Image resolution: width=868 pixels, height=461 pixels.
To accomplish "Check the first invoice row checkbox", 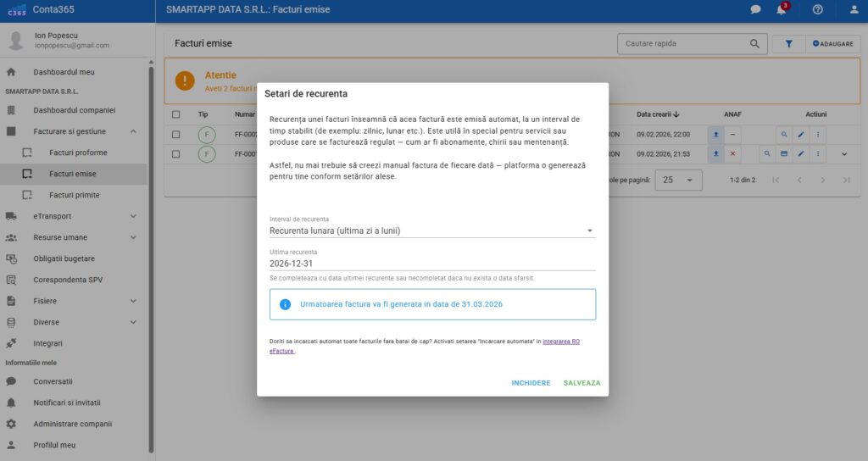I will coord(175,134).
